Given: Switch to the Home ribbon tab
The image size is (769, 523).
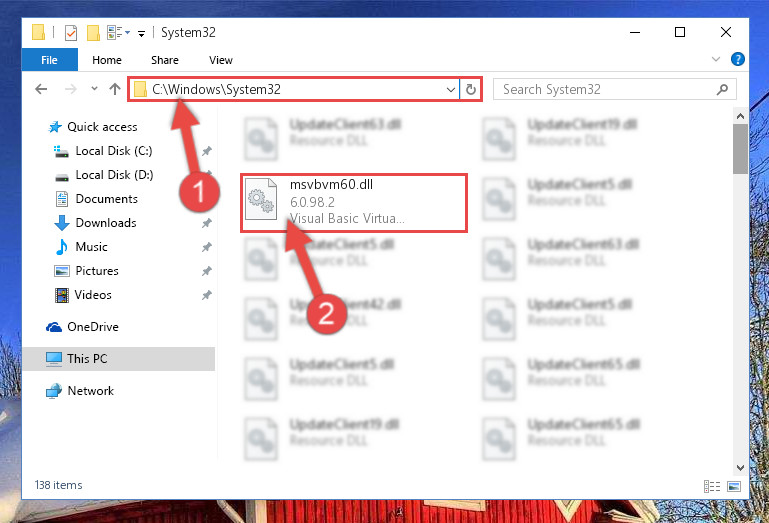Looking at the screenshot, I should (x=107, y=60).
